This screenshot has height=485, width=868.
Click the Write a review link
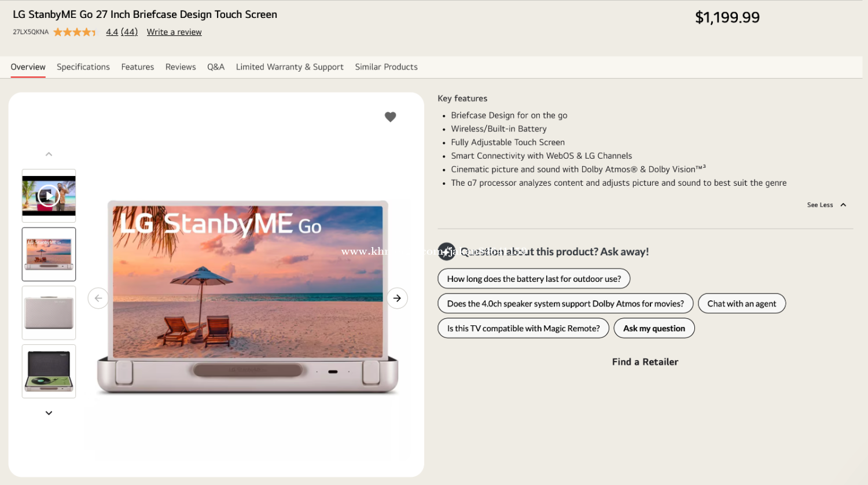pos(174,32)
